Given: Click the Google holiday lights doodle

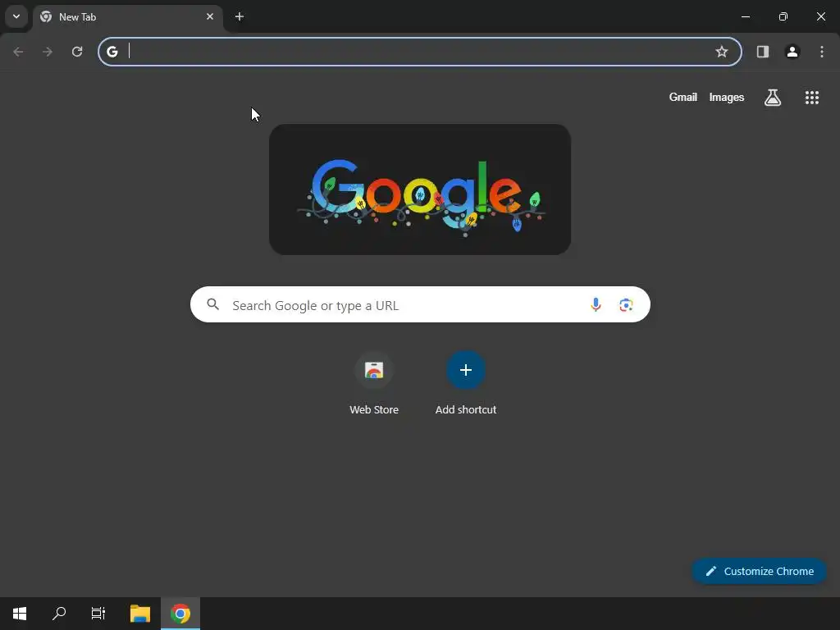Looking at the screenshot, I should pyautogui.click(x=420, y=189).
